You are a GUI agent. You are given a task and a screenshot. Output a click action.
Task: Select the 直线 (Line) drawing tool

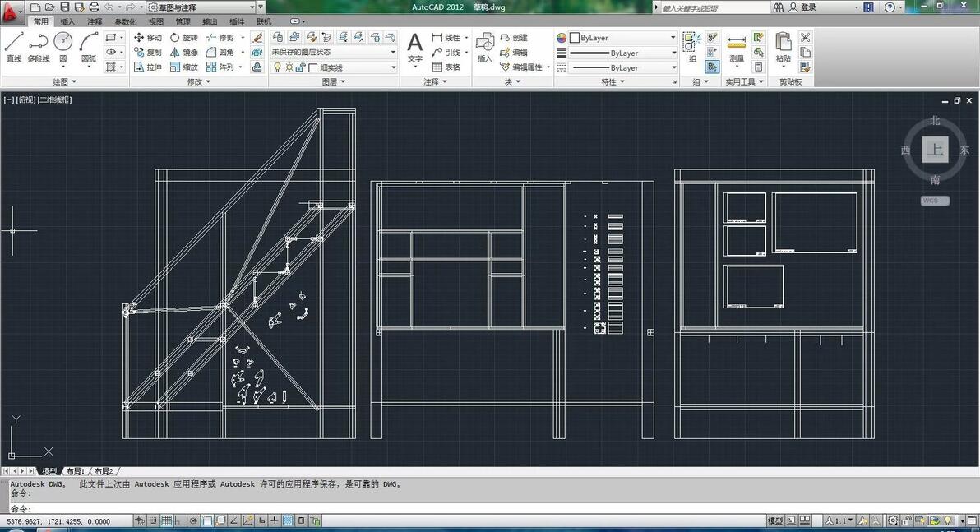14,48
